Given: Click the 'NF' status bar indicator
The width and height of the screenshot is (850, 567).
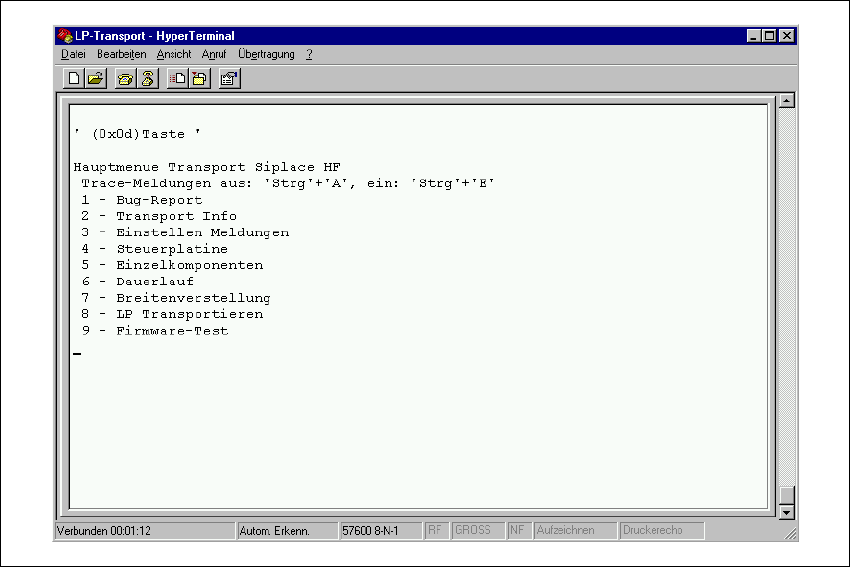Looking at the screenshot, I should [518, 531].
